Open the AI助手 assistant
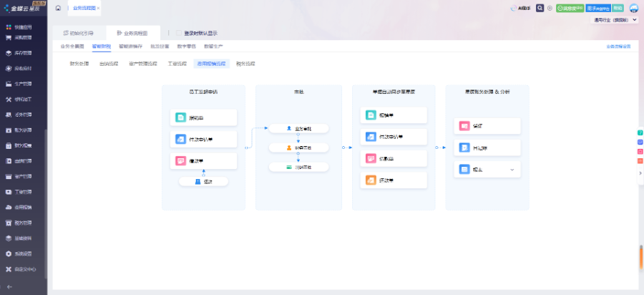The width and height of the screenshot is (644, 295). (x=521, y=8)
